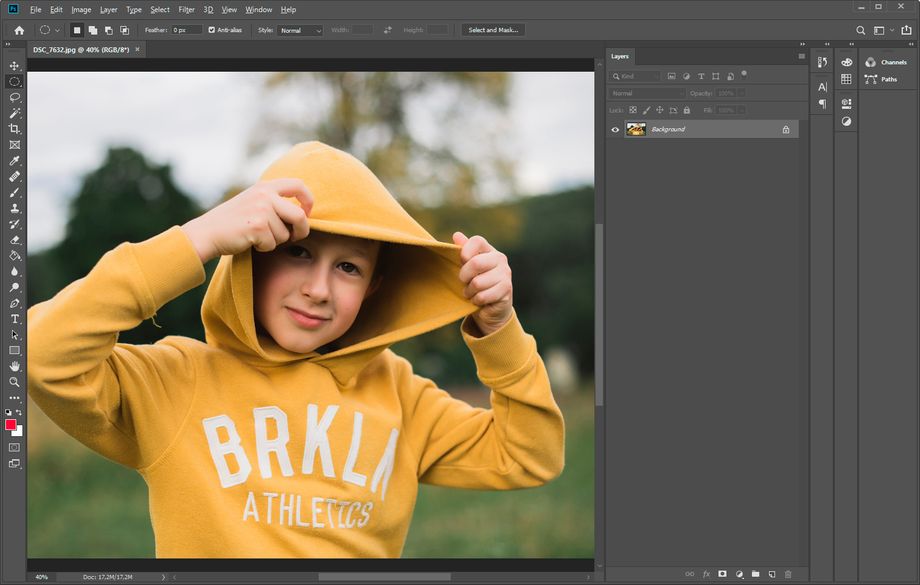Activate the Eyedropper tool
Viewport: 920px width, 585px height.
click(x=14, y=158)
